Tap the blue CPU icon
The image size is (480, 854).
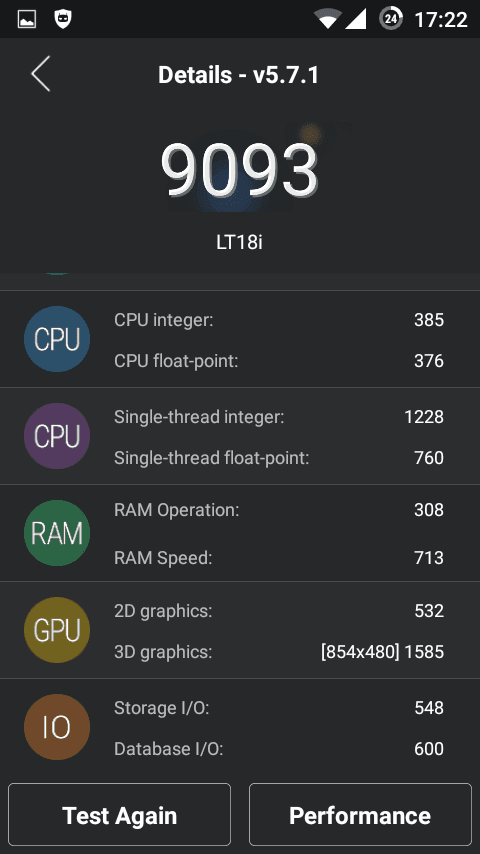click(57, 339)
